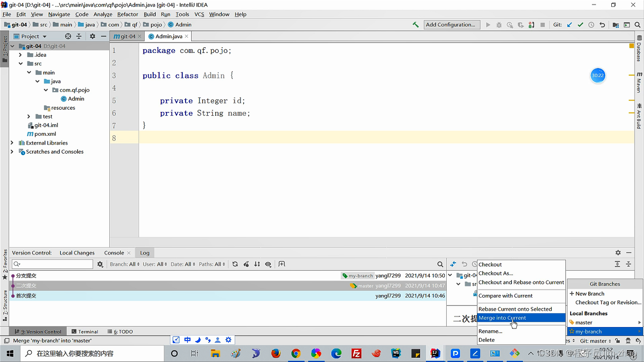Collapse the src folder in project tree
The height and width of the screenshot is (362, 644).
click(21, 63)
